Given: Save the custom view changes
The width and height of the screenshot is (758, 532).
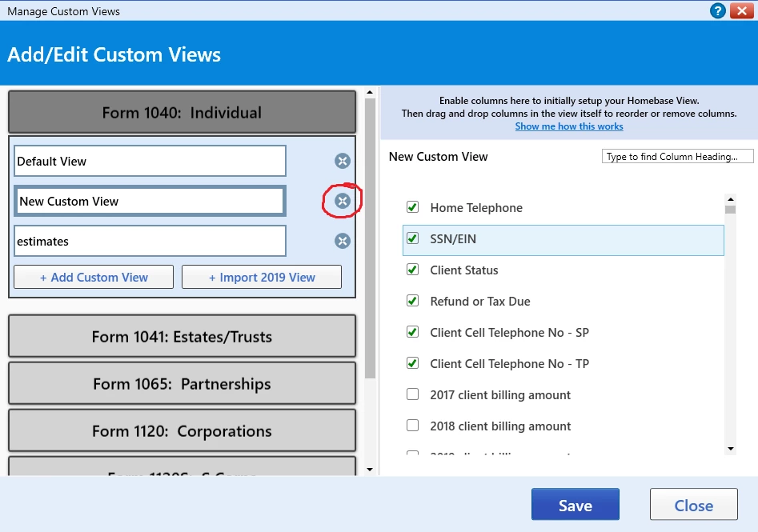Looking at the screenshot, I should 576,505.
